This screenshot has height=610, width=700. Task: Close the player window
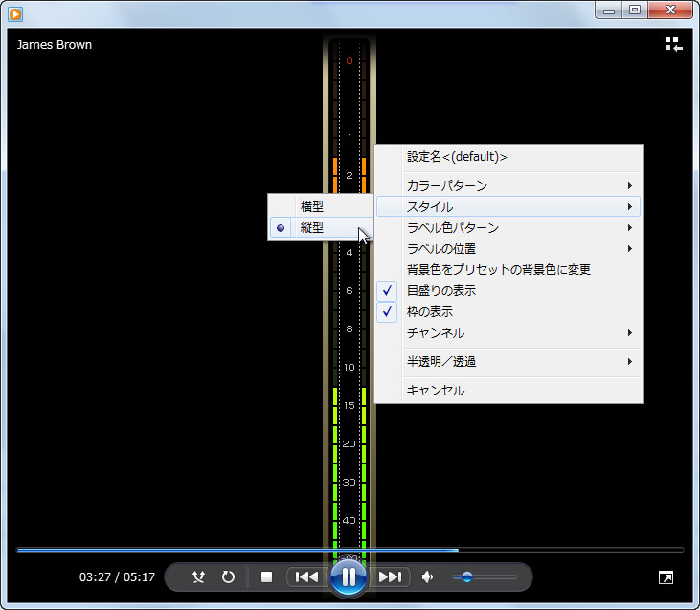pyautogui.click(x=670, y=10)
